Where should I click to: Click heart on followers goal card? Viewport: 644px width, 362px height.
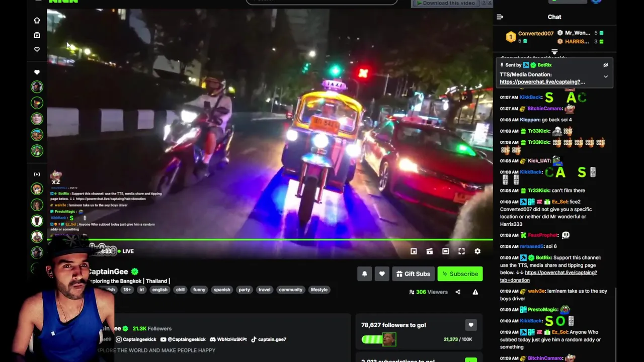(471, 325)
